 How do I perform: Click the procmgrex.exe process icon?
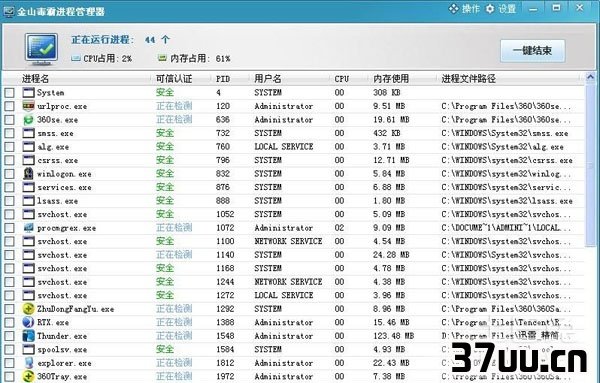pyautogui.click(x=28, y=228)
